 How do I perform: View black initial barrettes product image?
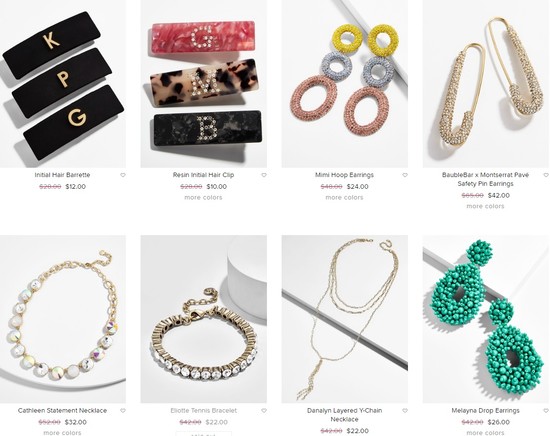tap(63, 84)
